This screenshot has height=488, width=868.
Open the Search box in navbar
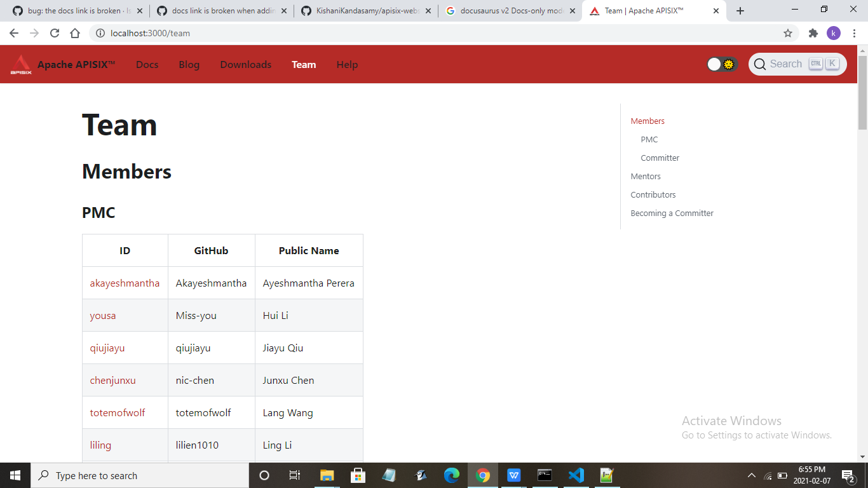pos(797,64)
